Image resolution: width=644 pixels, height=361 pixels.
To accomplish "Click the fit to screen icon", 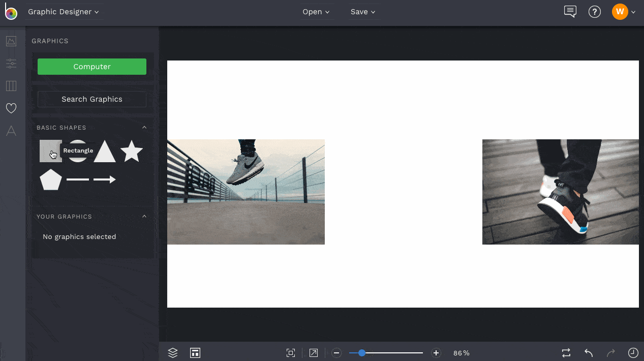I will click(x=291, y=353).
